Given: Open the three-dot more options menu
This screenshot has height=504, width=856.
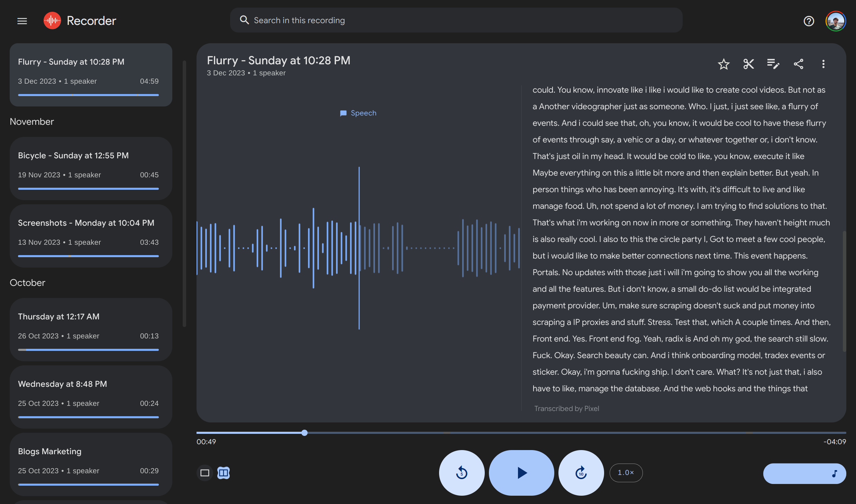Looking at the screenshot, I should coord(823,64).
